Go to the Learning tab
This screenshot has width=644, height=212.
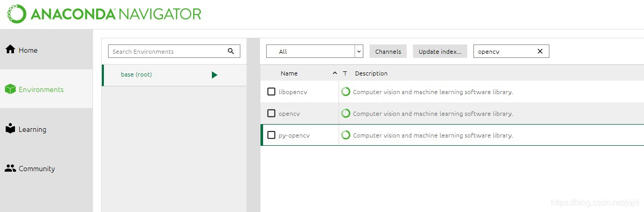pos(32,129)
